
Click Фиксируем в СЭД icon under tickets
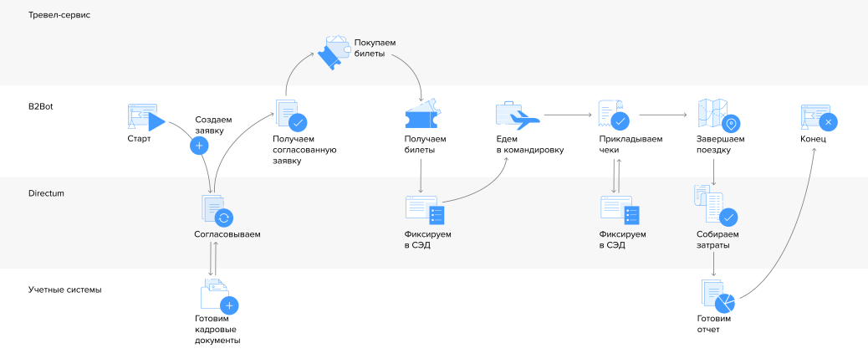coord(425,210)
